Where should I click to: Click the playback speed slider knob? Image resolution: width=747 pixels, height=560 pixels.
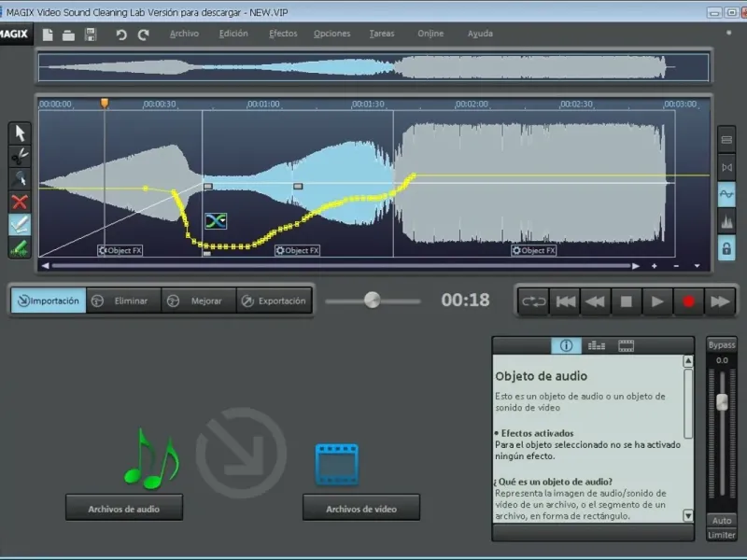click(x=372, y=300)
